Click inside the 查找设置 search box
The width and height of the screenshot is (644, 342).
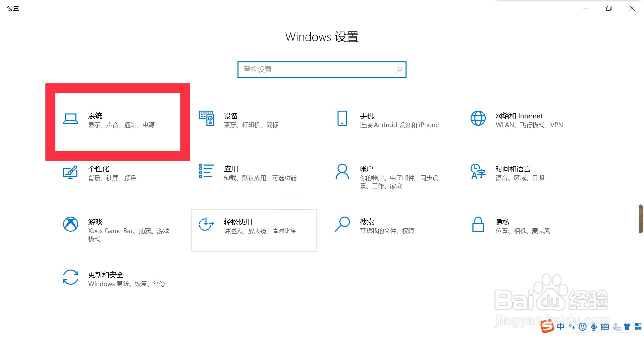(x=321, y=69)
